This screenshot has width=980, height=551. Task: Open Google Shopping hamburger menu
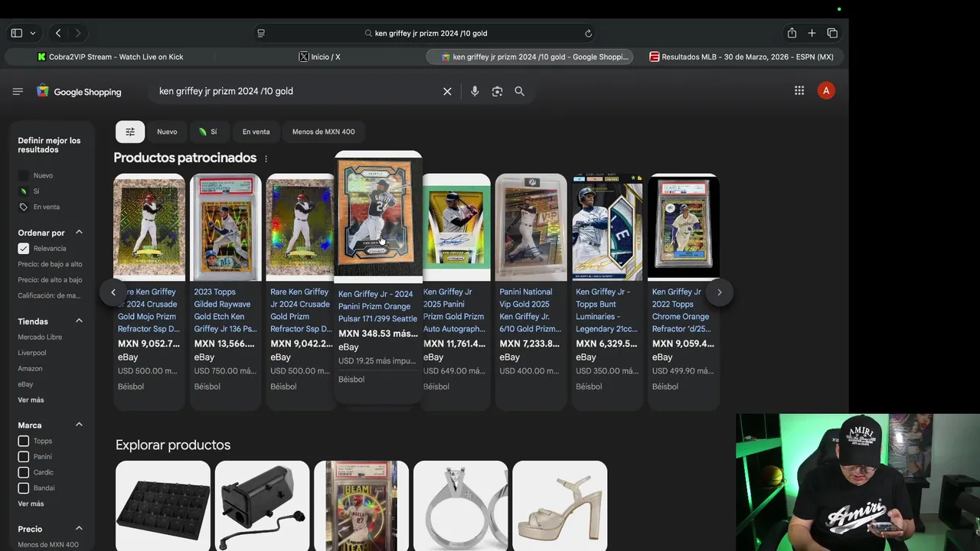tap(18, 91)
